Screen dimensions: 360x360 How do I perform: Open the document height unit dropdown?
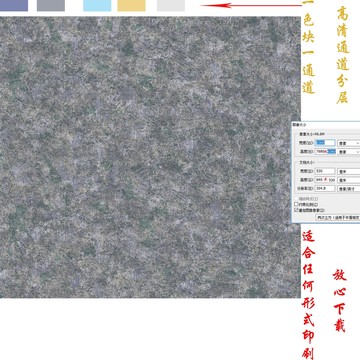pos(349,180)
